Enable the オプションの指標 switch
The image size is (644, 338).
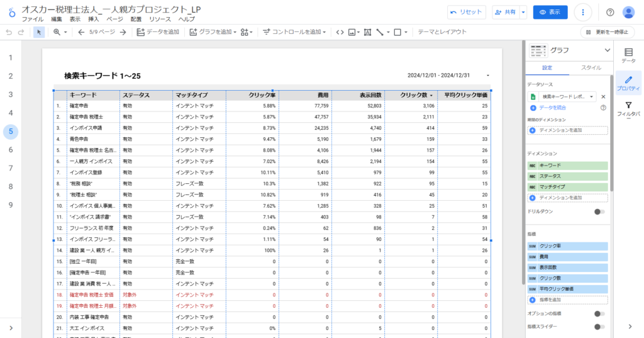pyautogui.click(x=599, y=313)
